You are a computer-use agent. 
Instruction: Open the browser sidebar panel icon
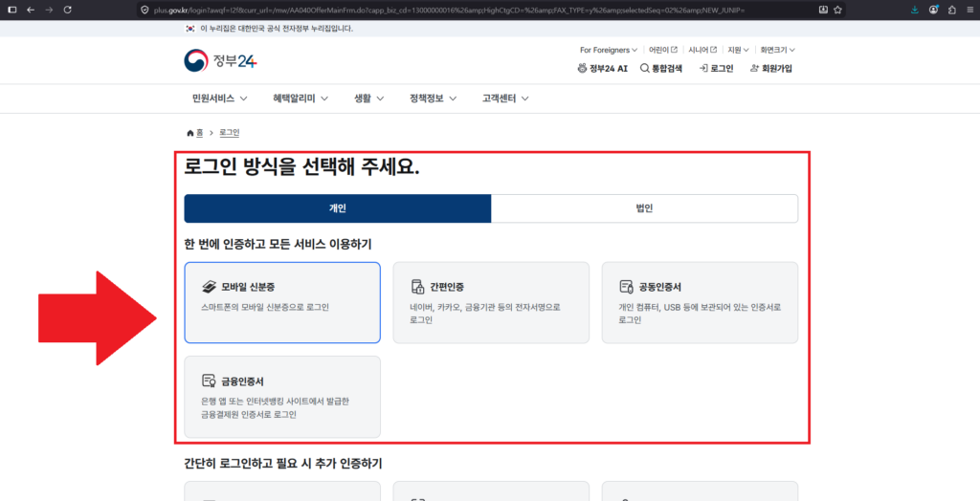click(x=11, y=10)
